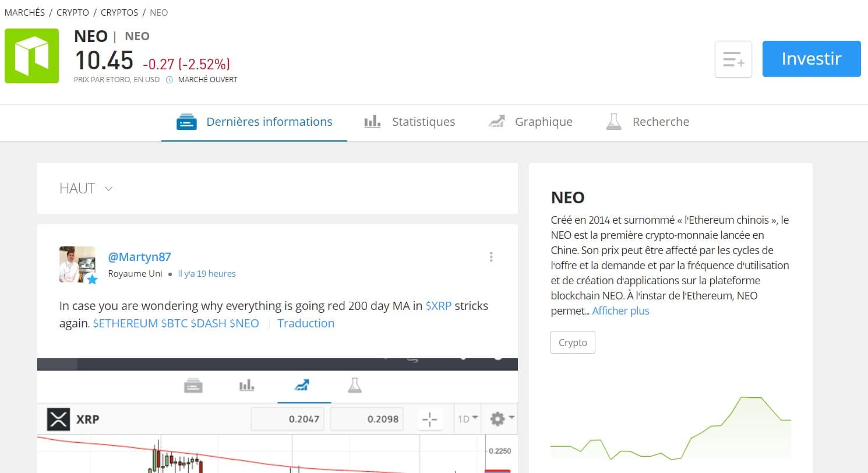868x473 pixels.
Task: Click the NEO green sparkline chart
Action: [671, 429]
